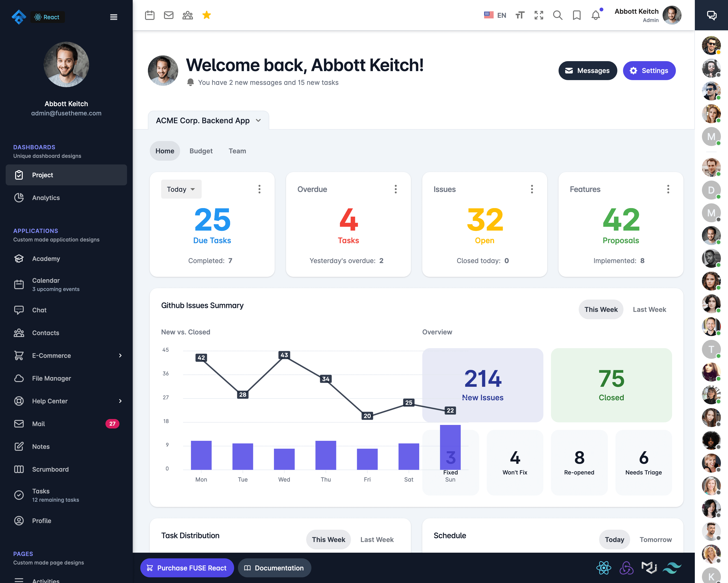
Task: Toggle the sidebar hamburger menu
Action: click(114, 17)
